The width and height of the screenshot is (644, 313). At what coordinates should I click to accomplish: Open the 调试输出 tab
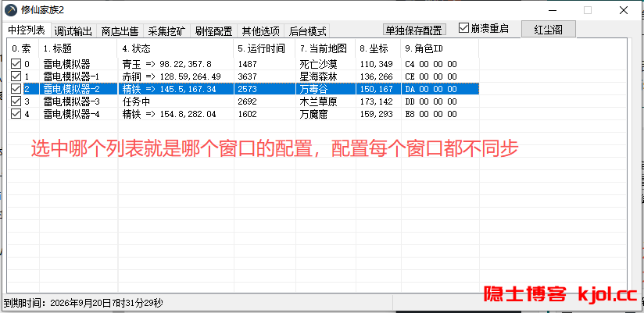(73, 30)
